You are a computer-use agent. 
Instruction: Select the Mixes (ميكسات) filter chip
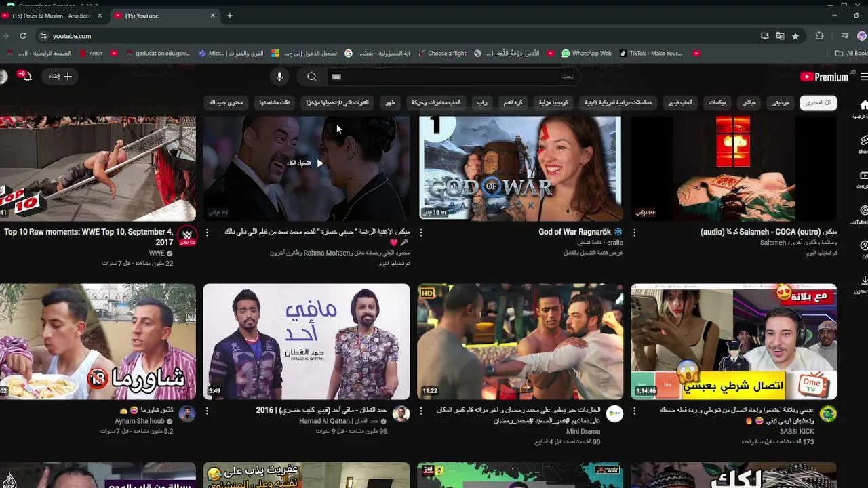tap(717, 102)
